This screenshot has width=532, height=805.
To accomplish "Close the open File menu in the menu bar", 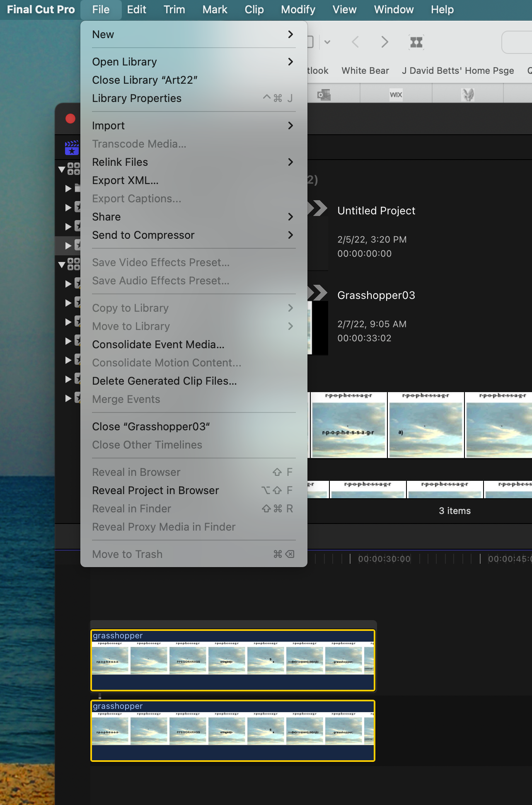I will [x=101, y=10].
